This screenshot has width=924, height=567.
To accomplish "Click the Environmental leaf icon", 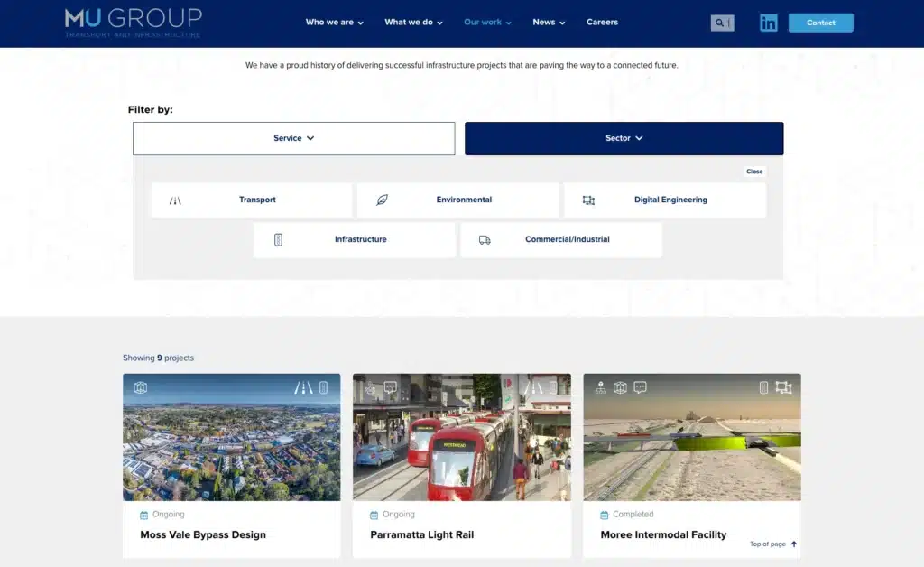I will point(383,200).
